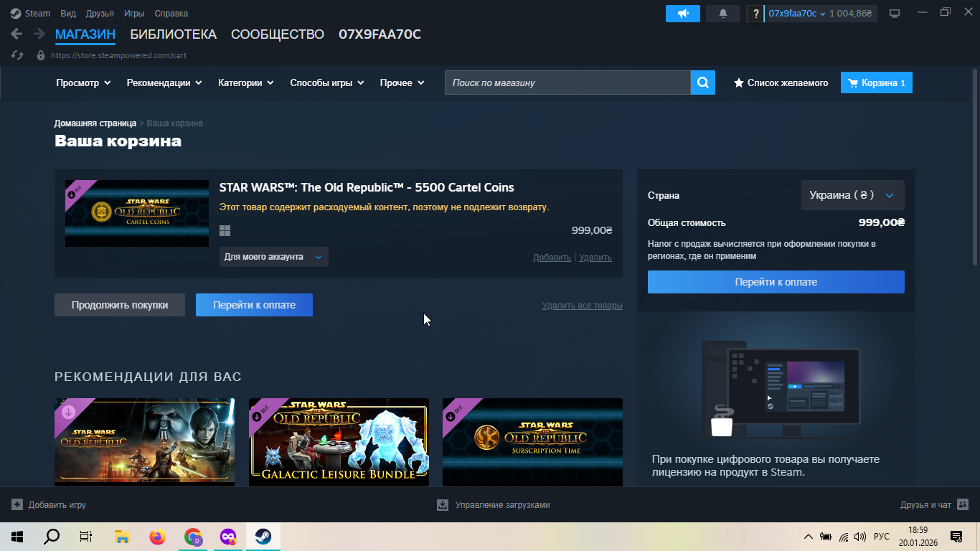Open the Galactic Leisure Bundle recommendation
This screenshot has height=551, width=980.
click(x=339, y=442)
